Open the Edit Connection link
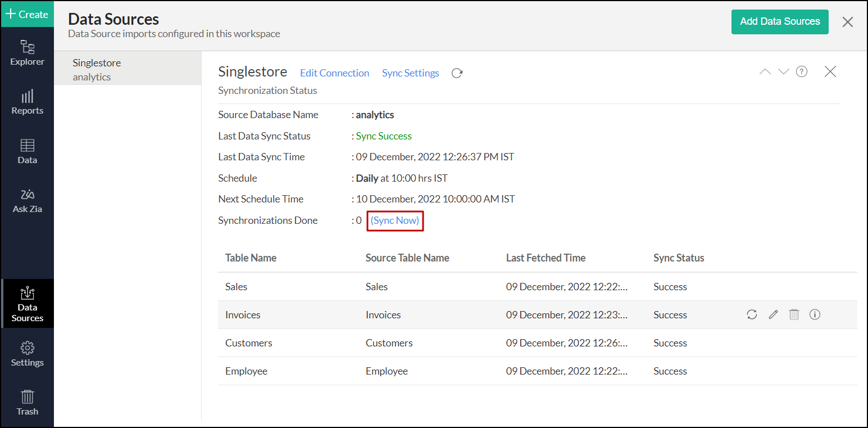 click(334, 73)
